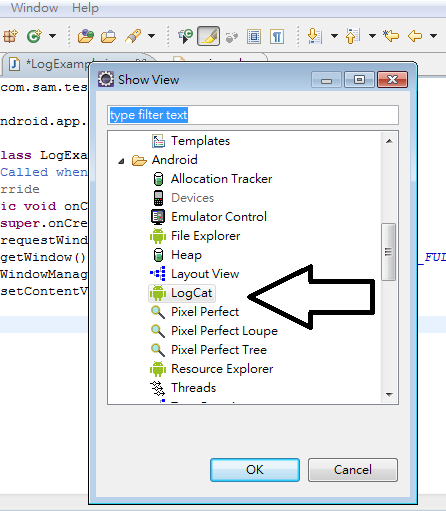Click the Open Type toolbar icon
The height and width of the screenshot is (511, 446).
[86, 36]
